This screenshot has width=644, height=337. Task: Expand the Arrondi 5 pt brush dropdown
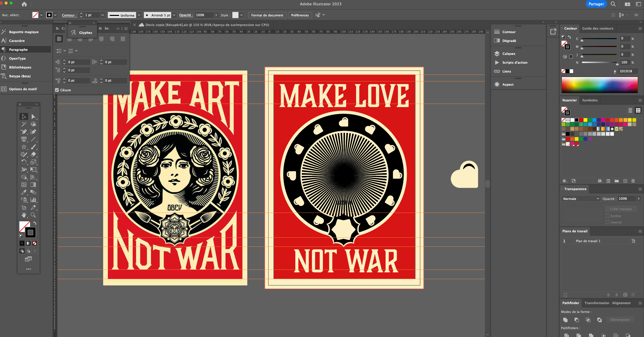pyautogui.click(x=174, y=15)
